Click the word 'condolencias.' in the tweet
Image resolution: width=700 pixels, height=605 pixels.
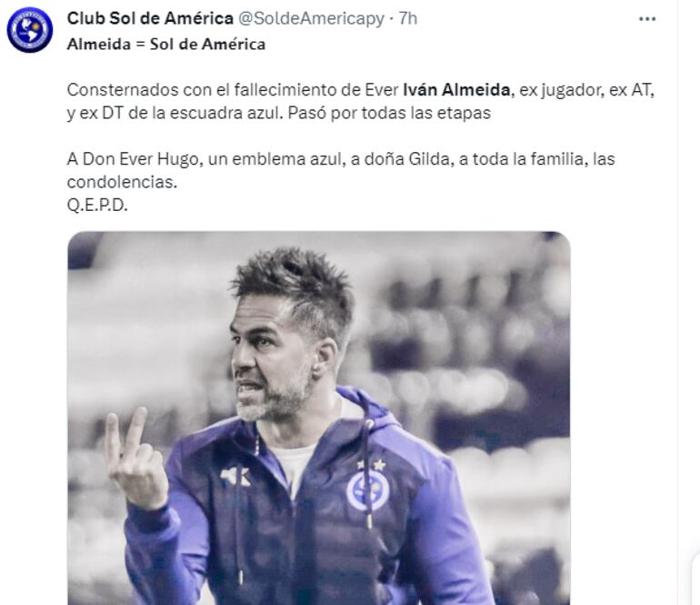pyautogui.click(x=123, y=182)
